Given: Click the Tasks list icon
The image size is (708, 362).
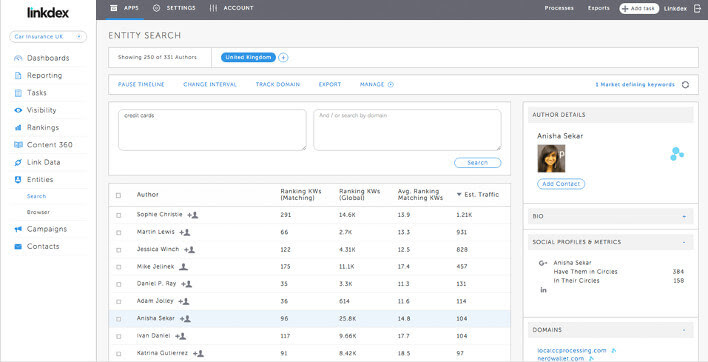Looking at the screenshot, I should point(18,93).
